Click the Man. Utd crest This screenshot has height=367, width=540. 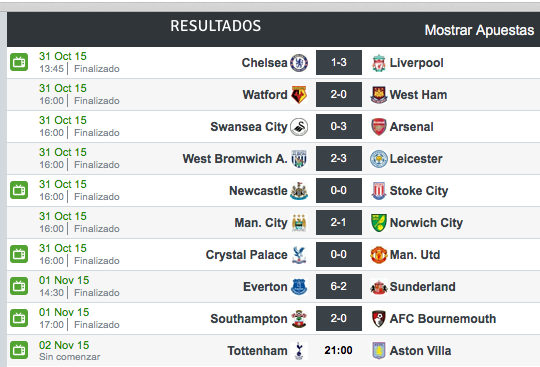click(x=379, y=255)
